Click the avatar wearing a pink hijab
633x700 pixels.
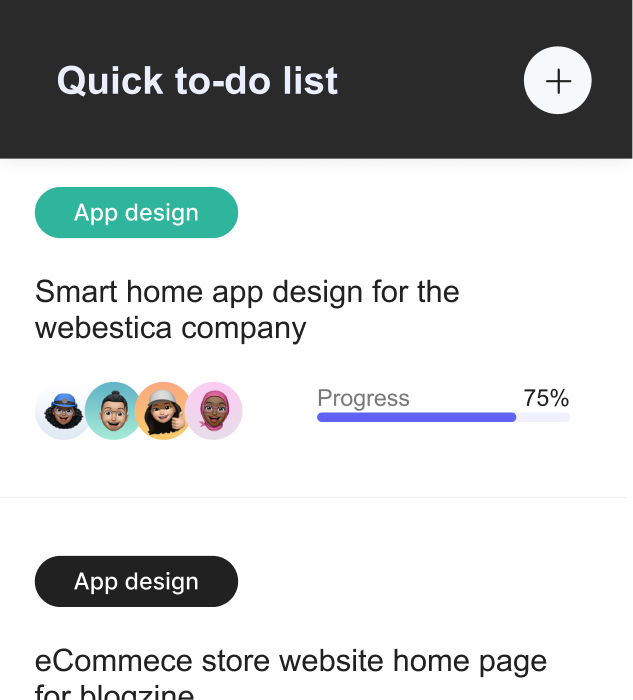[214, 411]
